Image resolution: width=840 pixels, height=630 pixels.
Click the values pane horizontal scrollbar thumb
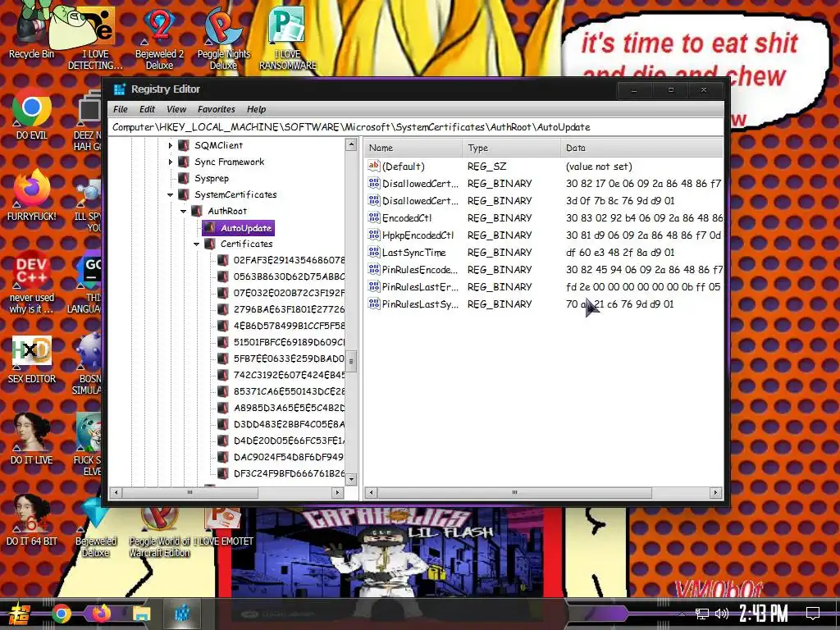(x=514, y=492)
